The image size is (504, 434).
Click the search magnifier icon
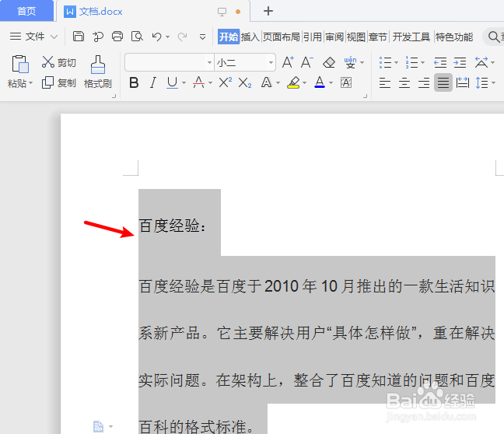[493, 37]
